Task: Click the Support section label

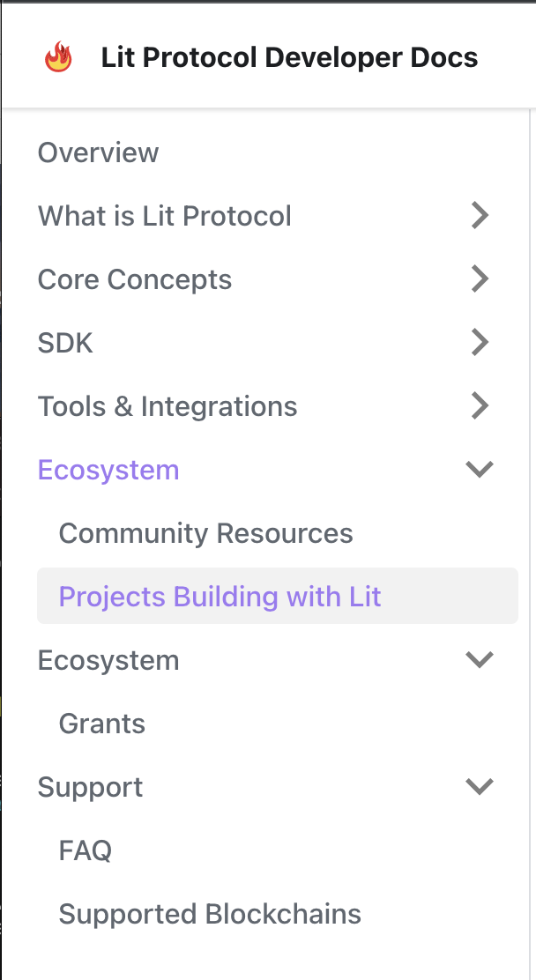Action: [90, 788]
